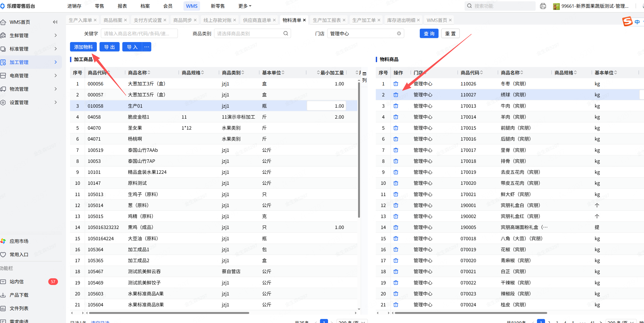644x323 pixels.
Task: Open 站内信 messages in sidebar
Action: pos(17,281)
